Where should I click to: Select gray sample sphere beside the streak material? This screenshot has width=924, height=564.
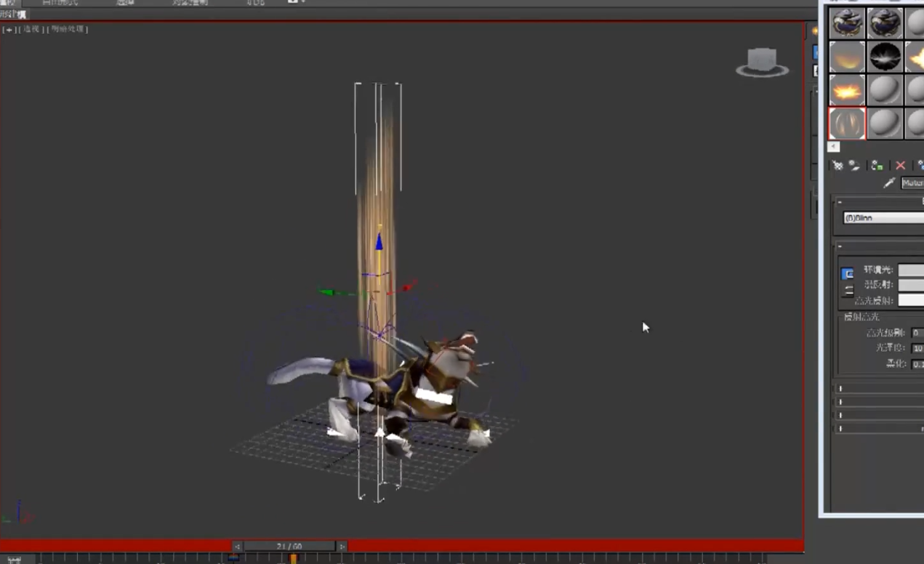point(885,124)
